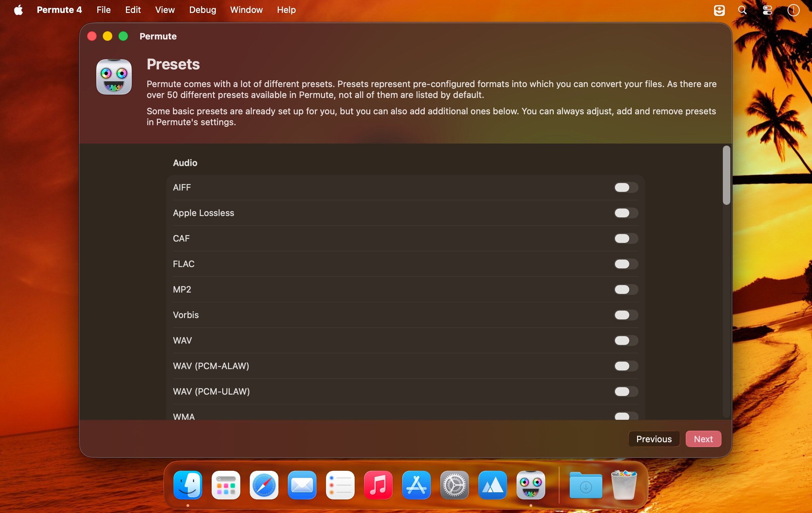812x513 pixels.
Task: Click the Permute icon in the Dock
Action: point(531,485)
